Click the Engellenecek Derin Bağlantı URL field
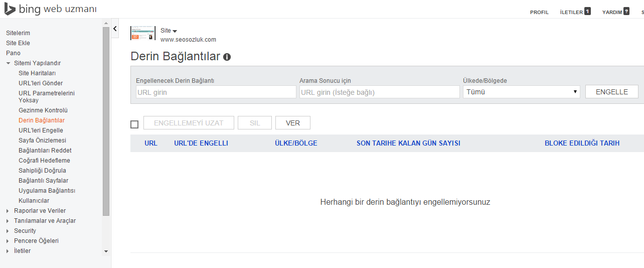Viewport: 644px width, 268px height. tap(216, 92)
